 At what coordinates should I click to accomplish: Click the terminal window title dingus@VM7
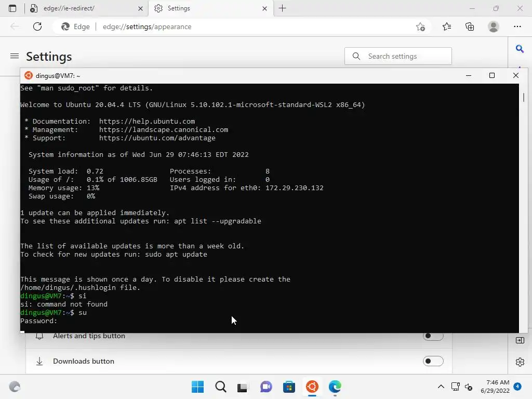(58, 76)
